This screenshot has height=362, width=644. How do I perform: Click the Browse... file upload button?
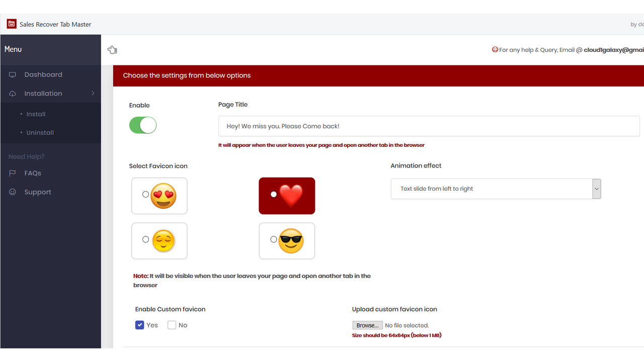coord(367,325)
